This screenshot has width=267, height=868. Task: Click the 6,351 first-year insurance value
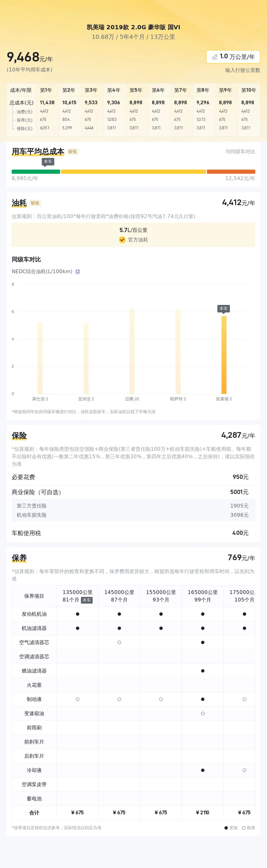tap(44, 128)
